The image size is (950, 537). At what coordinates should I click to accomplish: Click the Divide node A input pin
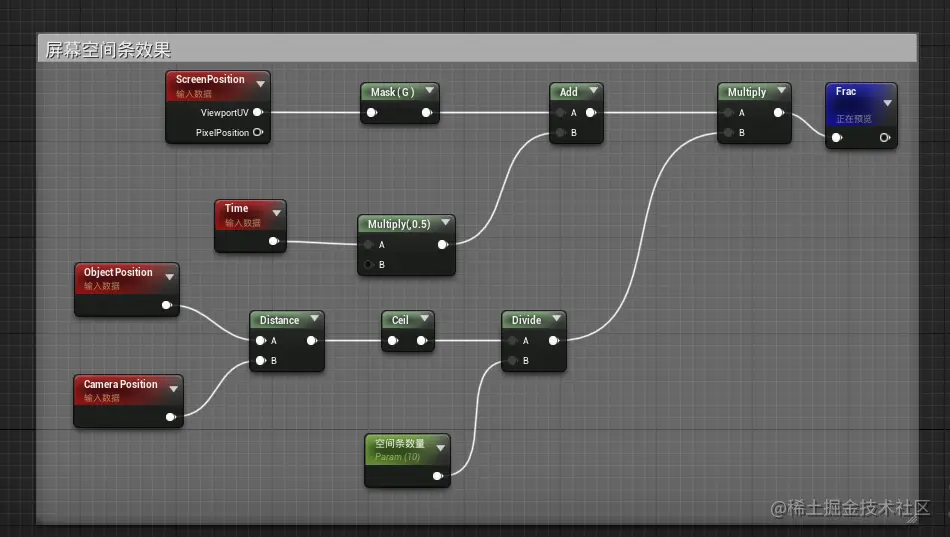point(513,341)
